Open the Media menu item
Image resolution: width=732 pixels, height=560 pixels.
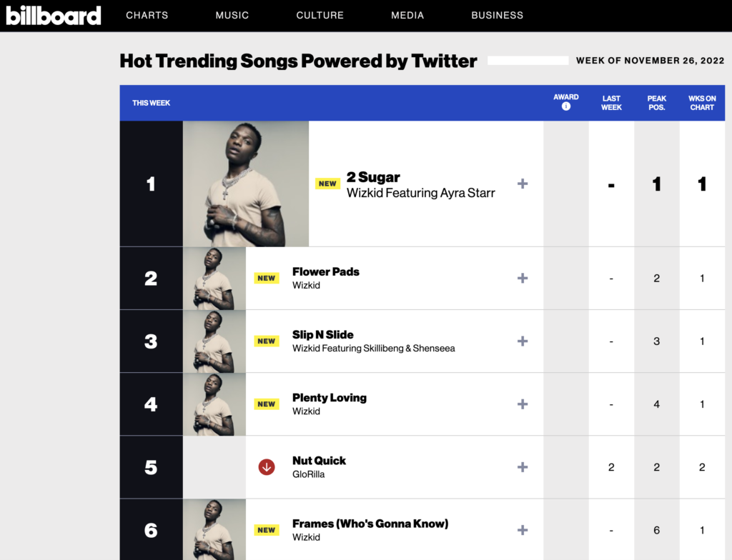(x=407, y=16)
